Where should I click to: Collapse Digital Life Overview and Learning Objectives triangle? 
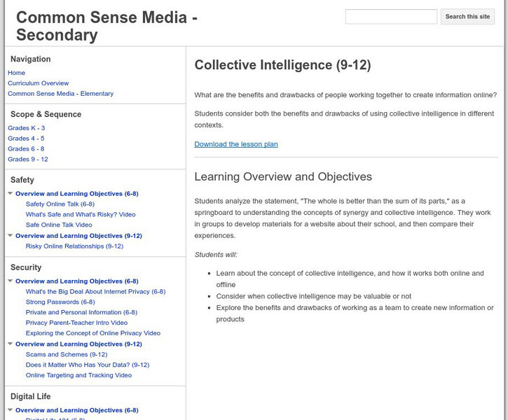point(11,411)
